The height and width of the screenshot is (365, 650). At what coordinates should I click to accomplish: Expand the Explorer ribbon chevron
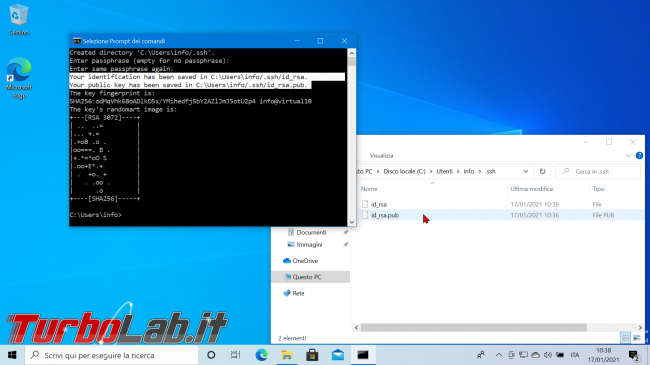tap(628, 156)
